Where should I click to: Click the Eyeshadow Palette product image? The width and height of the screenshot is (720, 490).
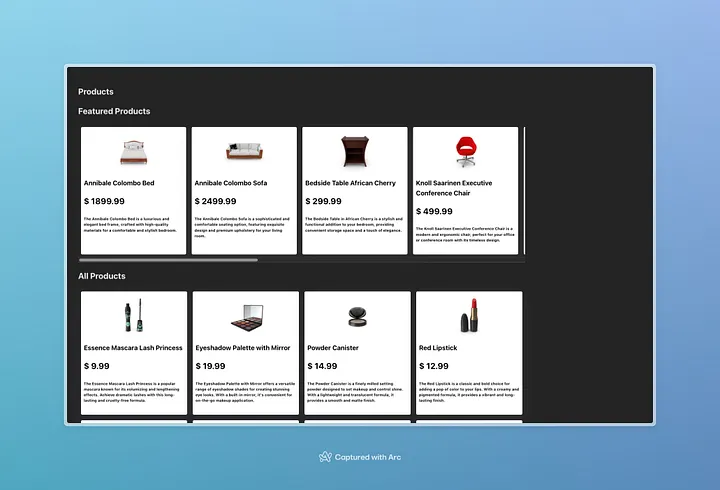(x=247, y=317)
